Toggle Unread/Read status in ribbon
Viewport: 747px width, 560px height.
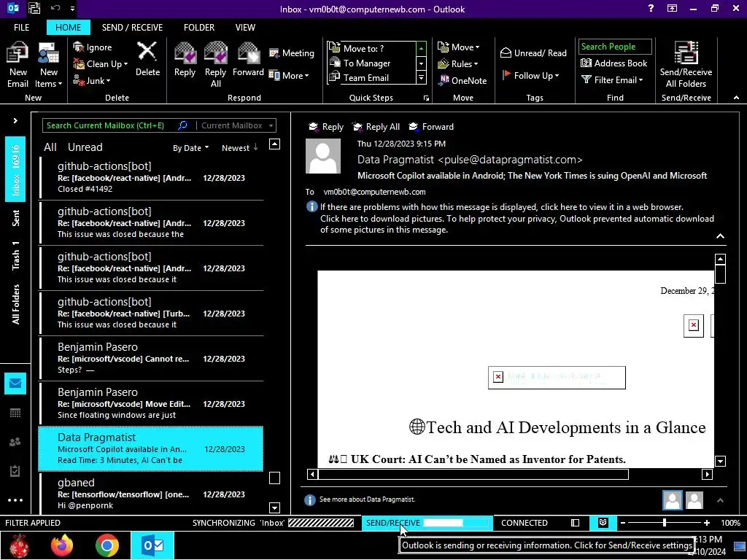(533, 52)
